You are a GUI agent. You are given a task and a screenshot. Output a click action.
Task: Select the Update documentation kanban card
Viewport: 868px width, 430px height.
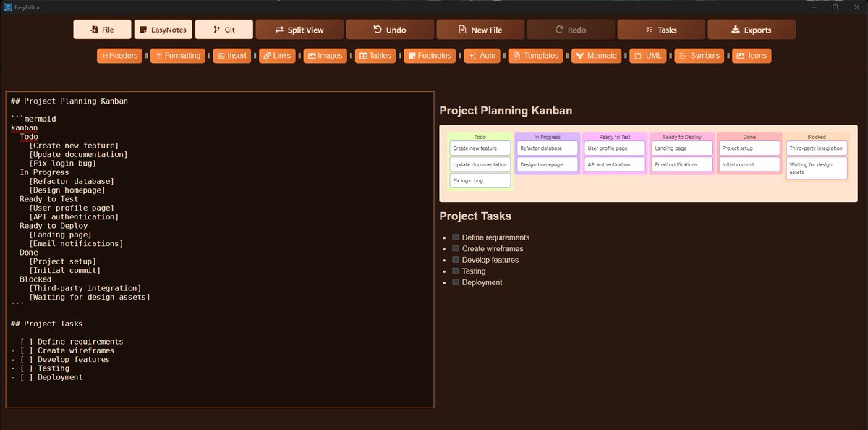point(480,164)
